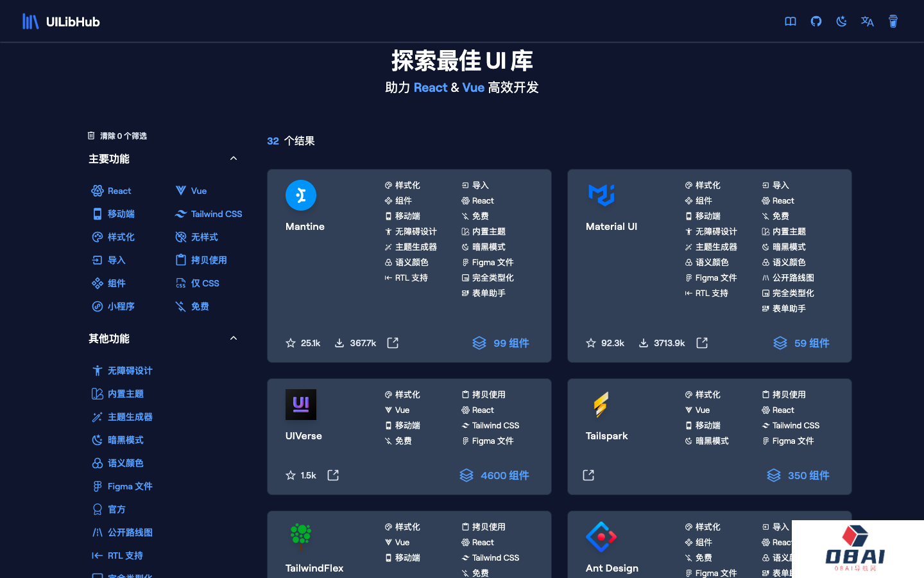Image resolution: width=924 pixels, height=578 pixels.
Task: Click the Tailspark logo icon
Action: pyautogui.click(x=601, y=405)
